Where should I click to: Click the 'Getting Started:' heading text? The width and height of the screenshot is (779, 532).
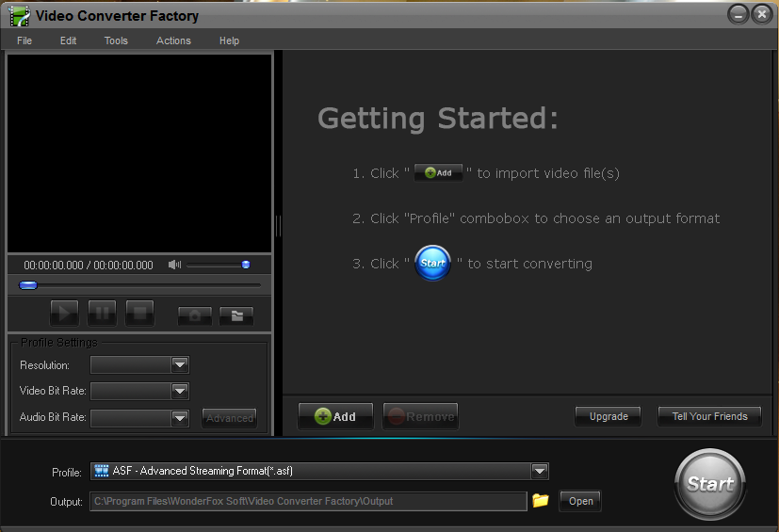pyautogui.click(x=438, y=119)
